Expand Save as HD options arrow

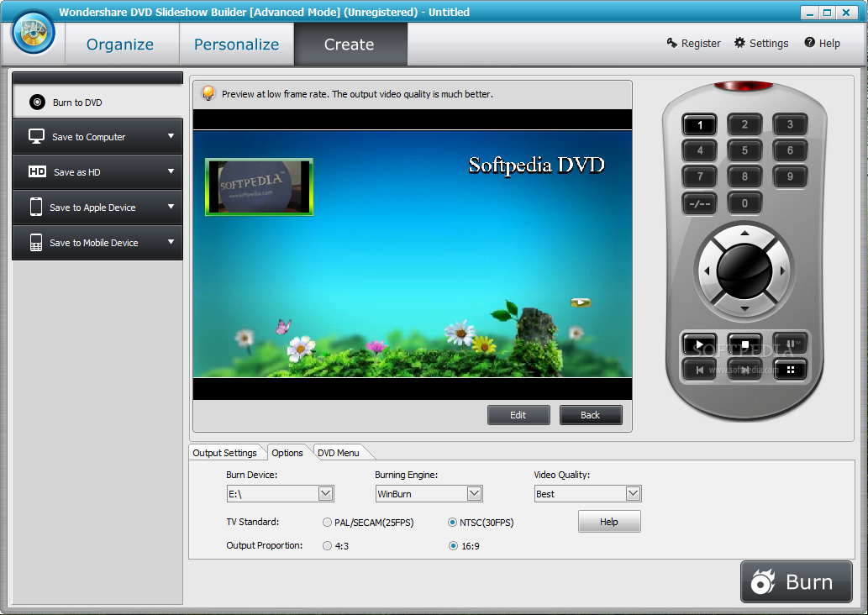(x=171, y=171)
